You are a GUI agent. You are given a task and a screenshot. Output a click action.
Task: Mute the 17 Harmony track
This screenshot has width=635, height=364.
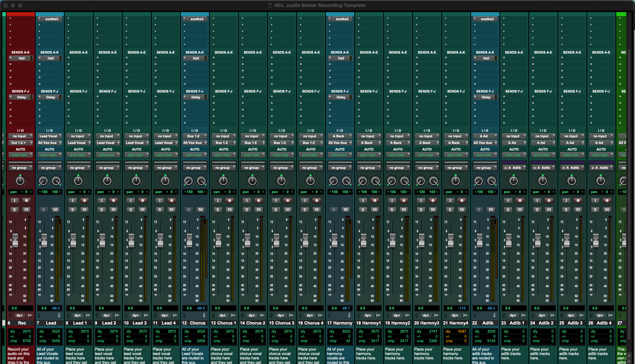coord(346,209)
